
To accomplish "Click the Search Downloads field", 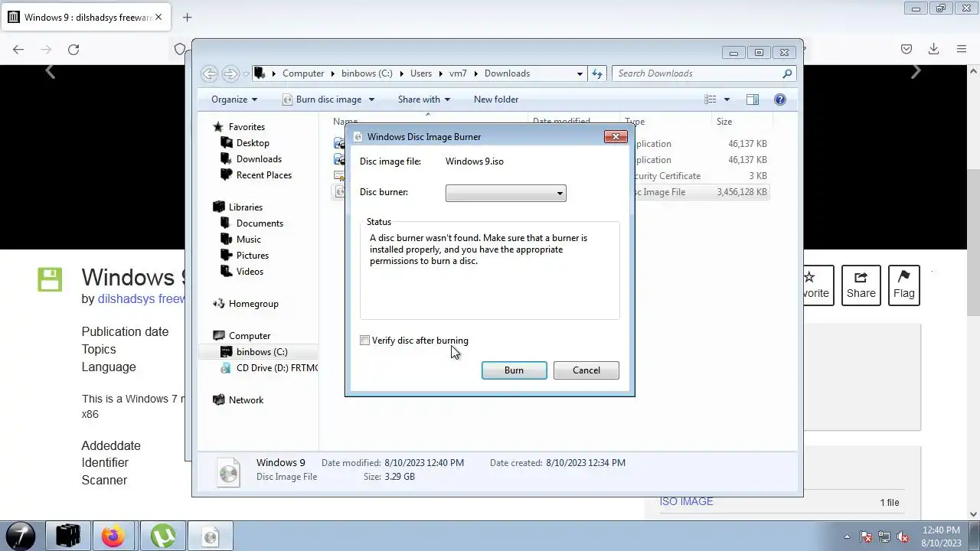I will [704, 73].
